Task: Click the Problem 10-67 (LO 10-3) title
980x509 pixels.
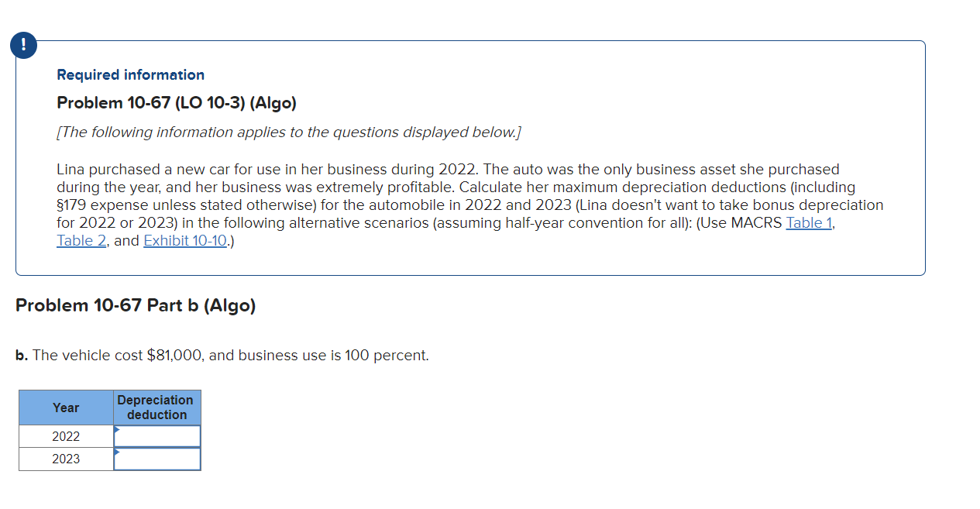Action: [177, 103]
